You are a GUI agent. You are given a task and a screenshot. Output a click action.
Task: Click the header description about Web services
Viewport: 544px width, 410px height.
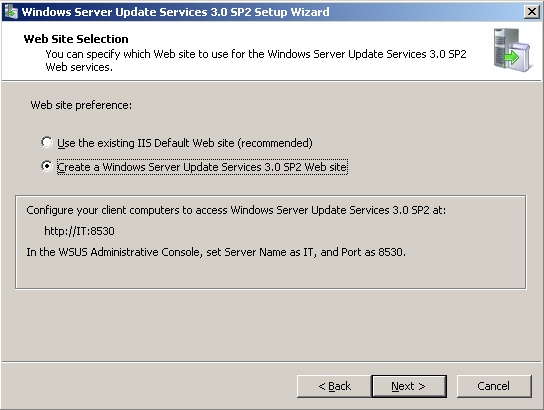coord(256,60)
